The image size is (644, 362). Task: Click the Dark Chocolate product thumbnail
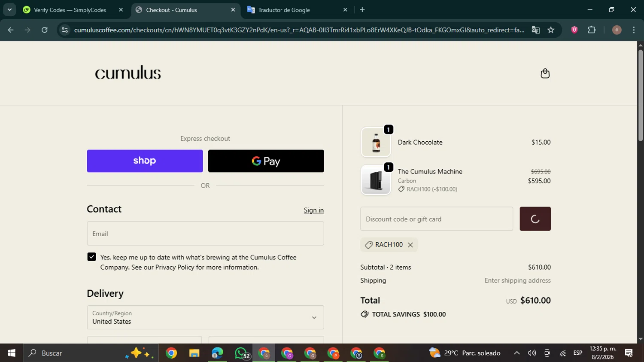376,143
